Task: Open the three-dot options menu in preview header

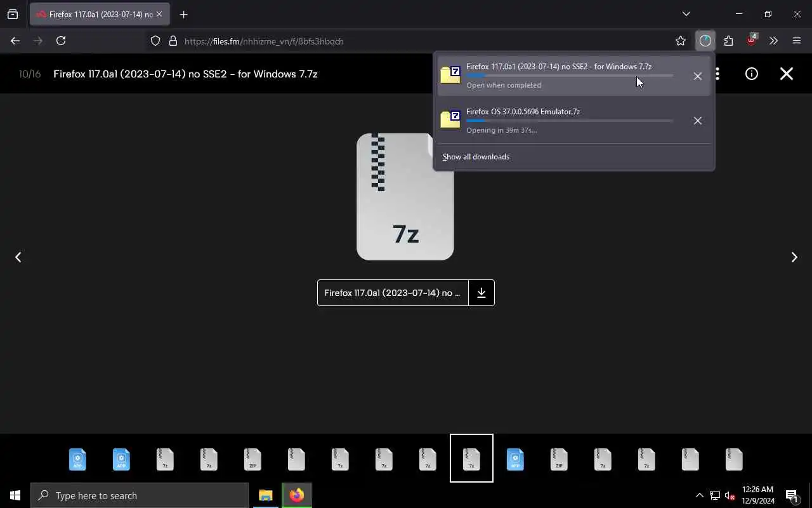Action: coord(717,74)
